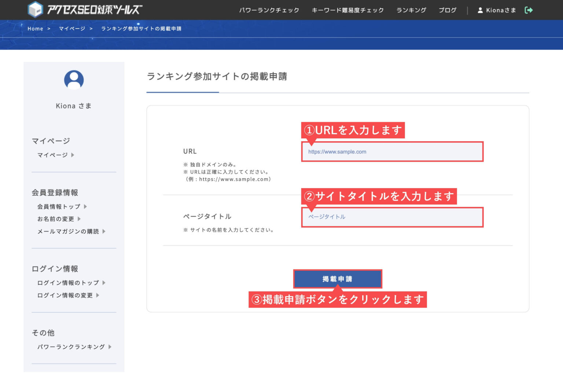Open ブログ from the top navigation
Screen dimensions: 563x392
coord(447,10)
